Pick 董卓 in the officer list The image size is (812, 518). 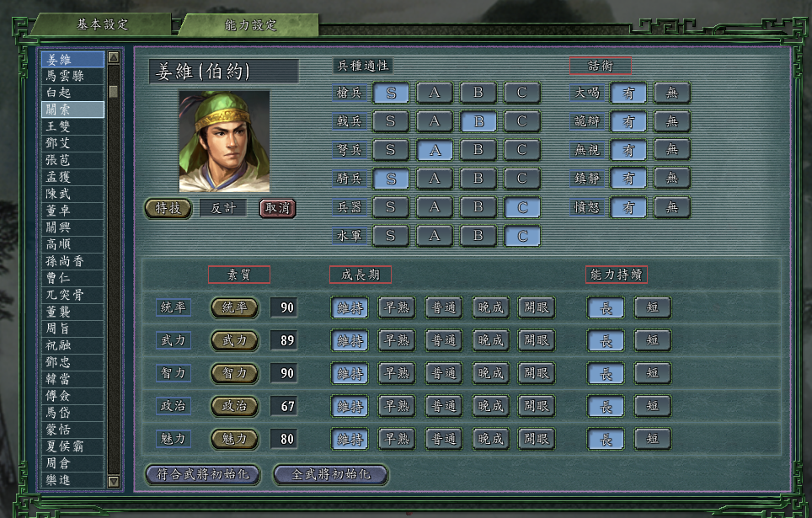coord(72,211)
